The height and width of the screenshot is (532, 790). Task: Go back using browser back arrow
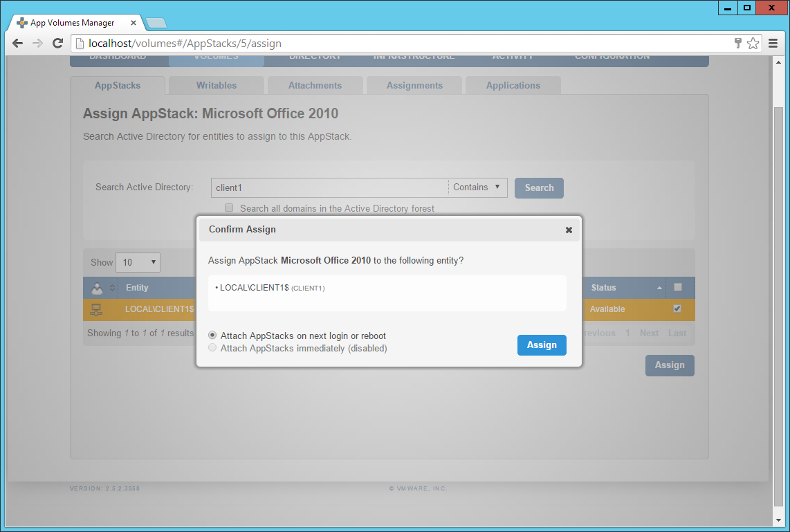point(17,44)
